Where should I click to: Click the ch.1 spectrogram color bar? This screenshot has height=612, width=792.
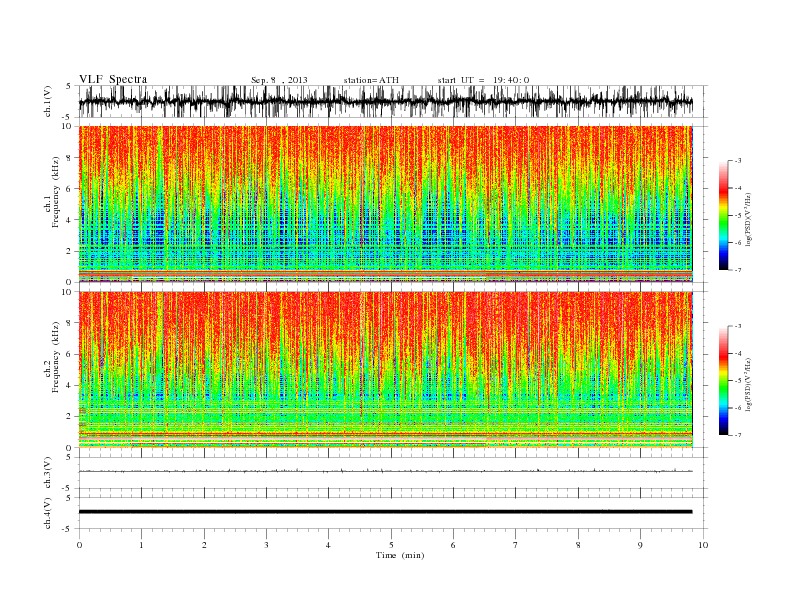pyautogui.click(x=723, y=216)
